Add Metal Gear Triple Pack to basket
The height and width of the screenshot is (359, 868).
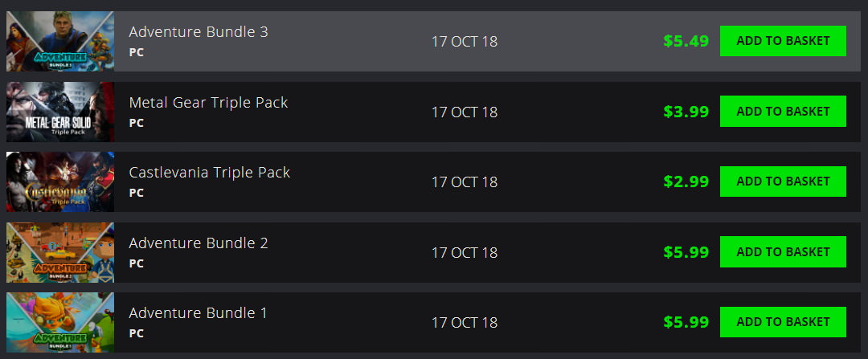pos(783,111)
